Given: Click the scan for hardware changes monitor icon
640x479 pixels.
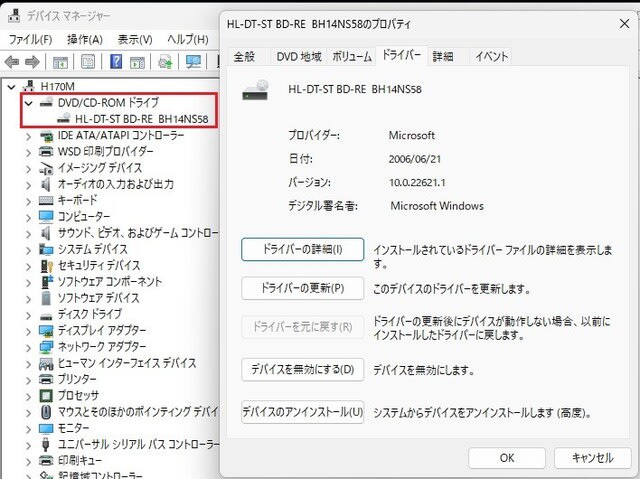Looking at the screenshot, I should point(193,62).
